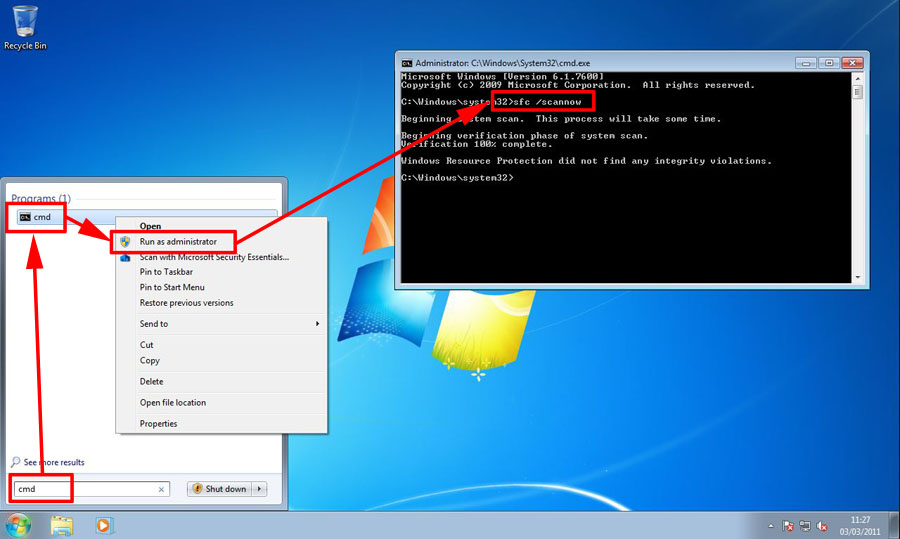
Task: Click the Action Center flag tray icon
Action: [788, 526]
